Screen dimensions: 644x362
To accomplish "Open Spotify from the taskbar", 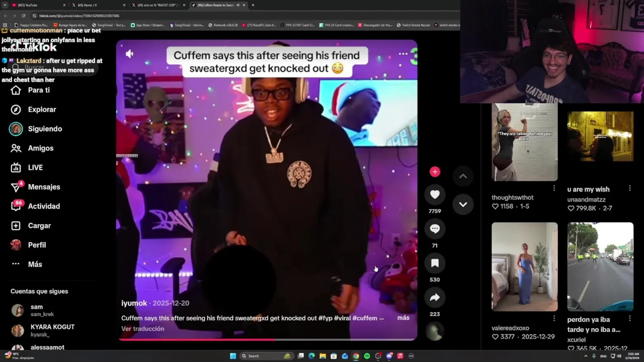I will (x=367, y=356).
